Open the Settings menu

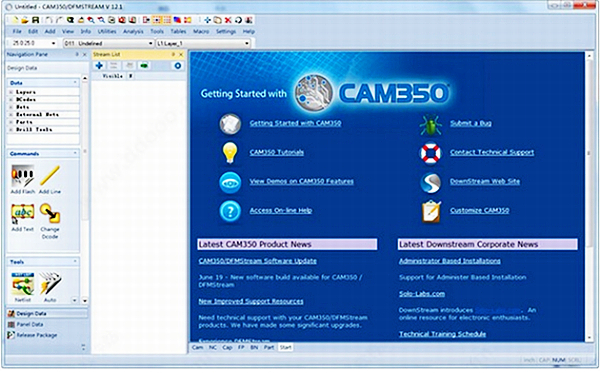(x=226, y=31)
